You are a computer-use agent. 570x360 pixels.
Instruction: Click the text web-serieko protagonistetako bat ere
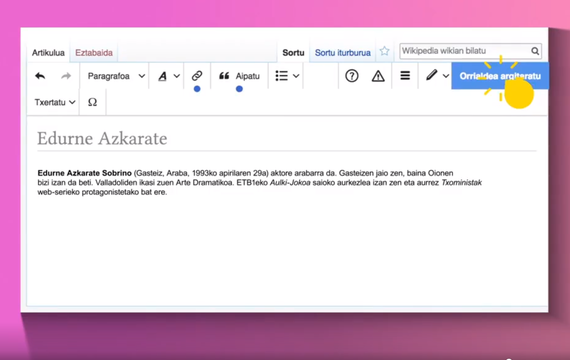pos(102,192)
